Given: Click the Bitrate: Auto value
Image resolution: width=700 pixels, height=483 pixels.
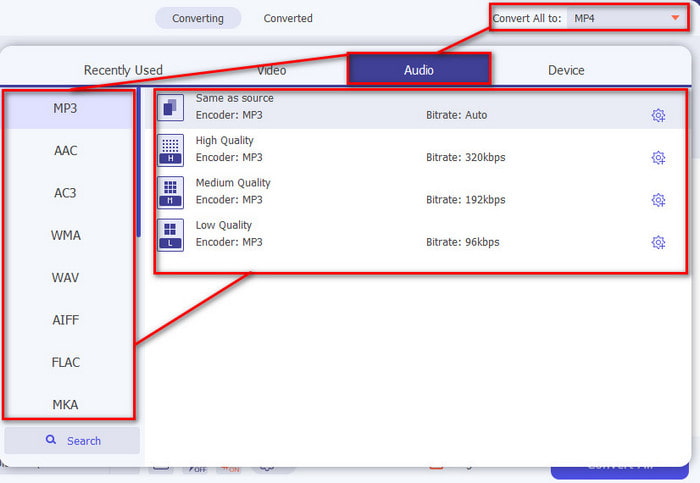Looking at the screenshot, I should point(456,115).
